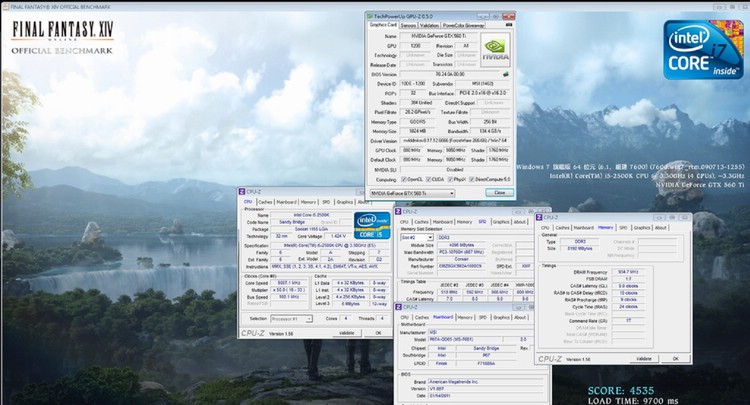The height and width of the screenshot is (405, 750).
Task: Click Validate in the CPU tab CPU-Z window
Action: [x=347, y=333]
